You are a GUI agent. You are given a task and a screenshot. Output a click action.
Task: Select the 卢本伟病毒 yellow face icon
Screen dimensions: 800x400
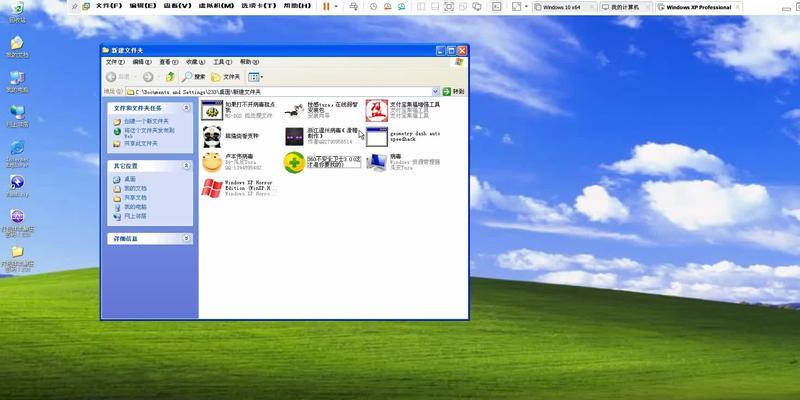point(212,162)
